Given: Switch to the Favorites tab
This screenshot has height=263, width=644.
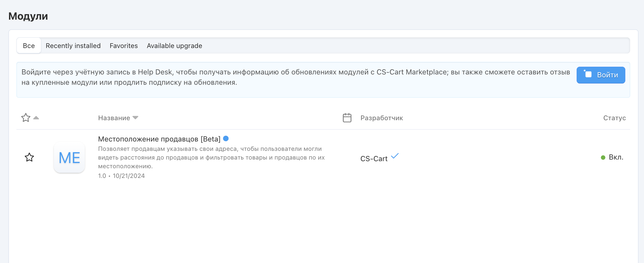Looking at the screenshot, I should pyautogui.click(x=124, y=46).
